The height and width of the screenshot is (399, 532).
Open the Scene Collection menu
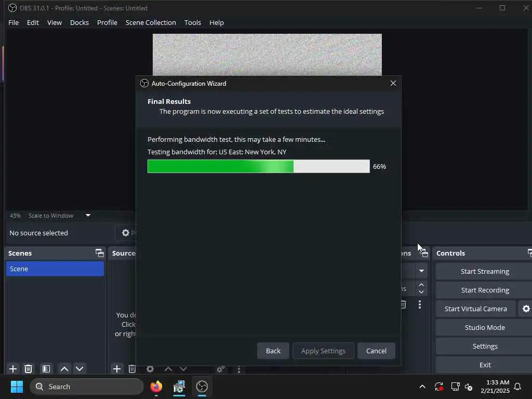[x=151, y=22]
